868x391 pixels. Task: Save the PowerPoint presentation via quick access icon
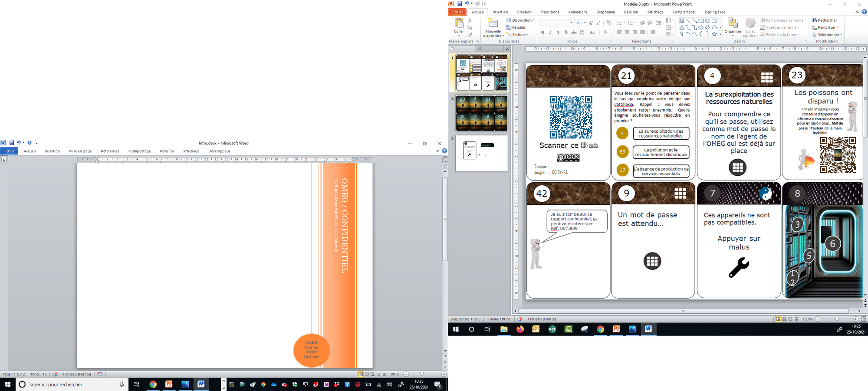point(460,4)
